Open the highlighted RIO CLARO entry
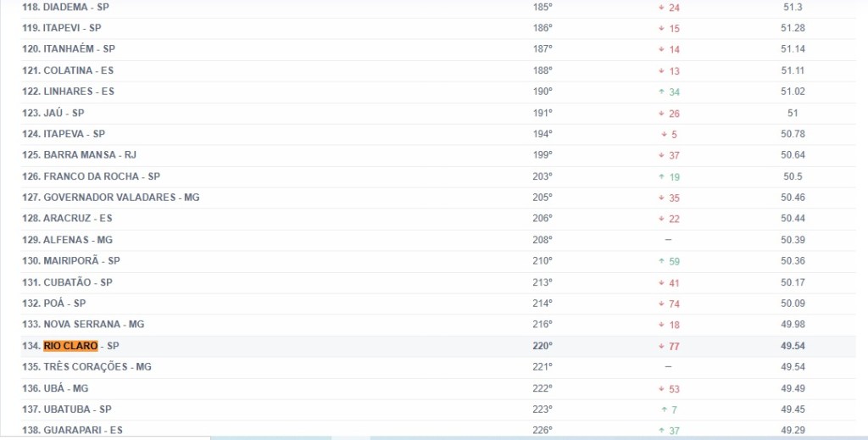Image resolution: width=868 pixels, height=440 pixels. coord(70,346)
